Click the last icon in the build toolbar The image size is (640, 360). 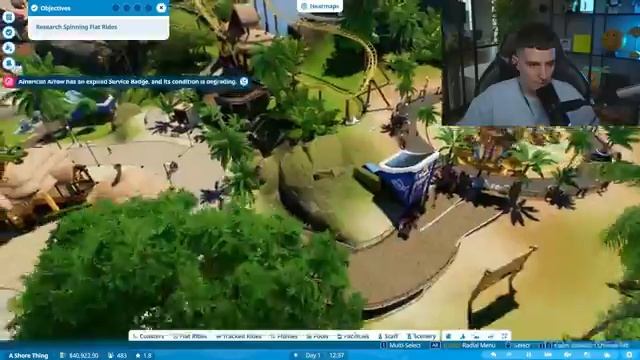click(x=504, y=336)
